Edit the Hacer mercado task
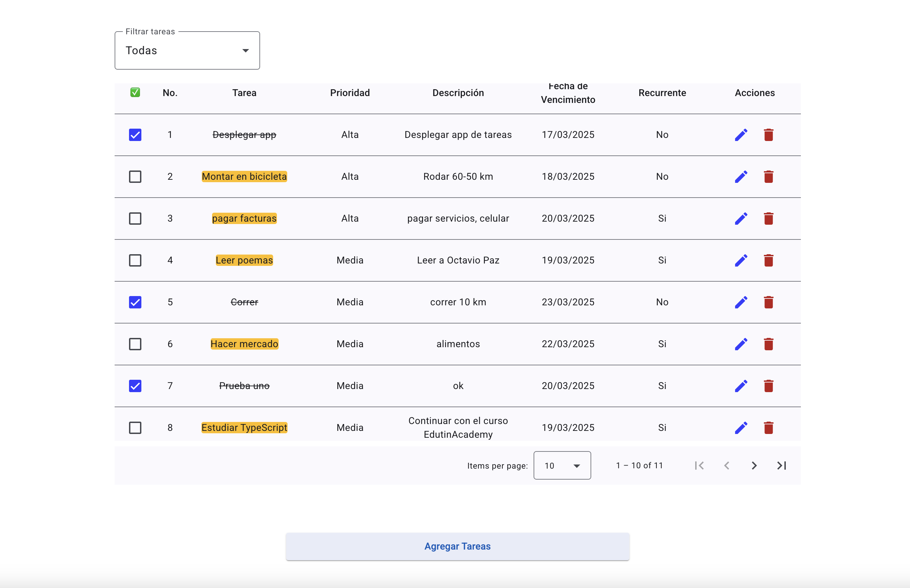 click(x=741, y=344)
